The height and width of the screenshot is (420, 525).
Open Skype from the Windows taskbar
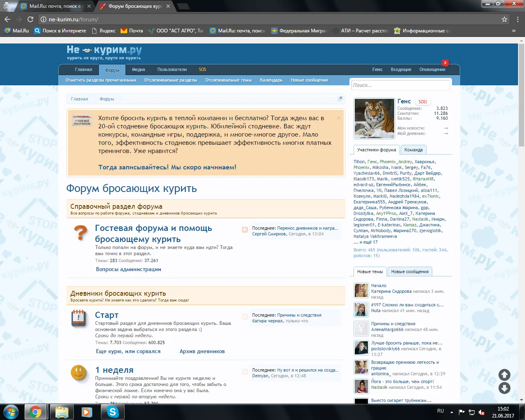(112, 411)
